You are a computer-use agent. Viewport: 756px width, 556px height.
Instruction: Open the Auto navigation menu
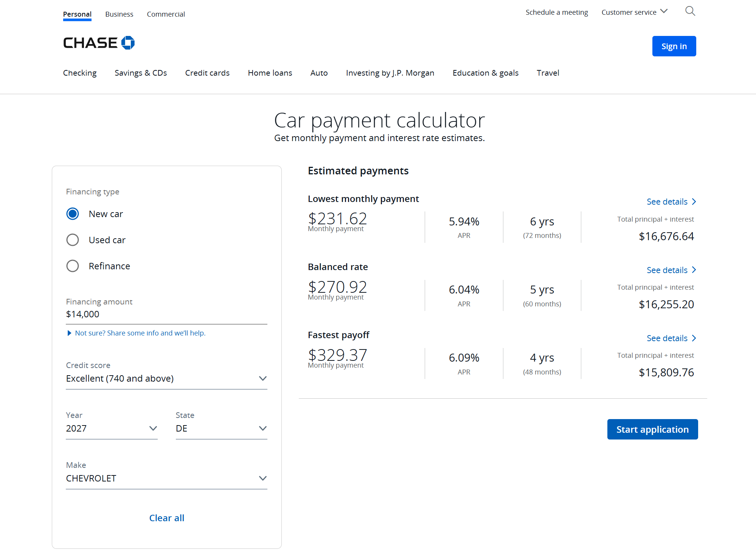[319, 73]
